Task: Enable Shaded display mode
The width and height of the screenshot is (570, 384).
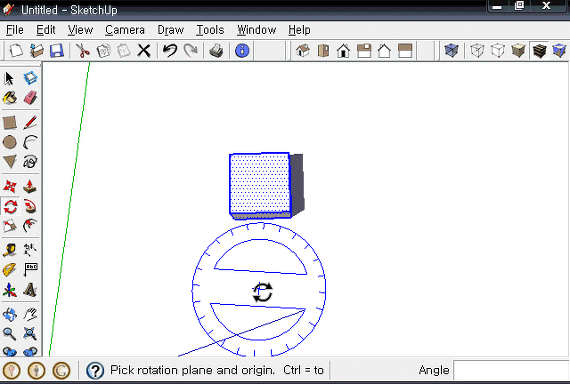Action: [518, 51]
